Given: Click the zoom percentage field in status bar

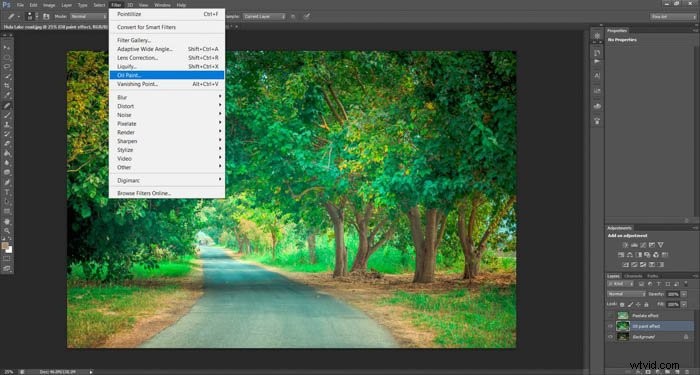Looking at the screenshot, I should [x=9, y=371].
